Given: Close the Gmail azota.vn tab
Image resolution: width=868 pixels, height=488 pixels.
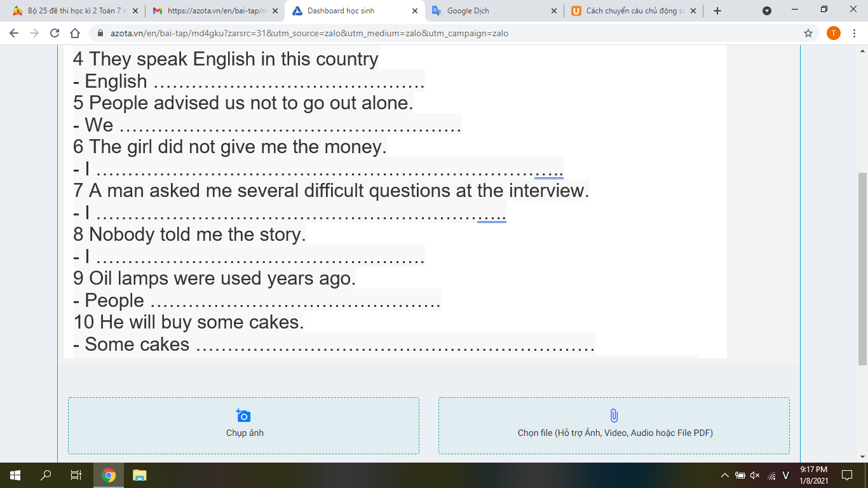Looking at the screenshot, I should 275,11.
